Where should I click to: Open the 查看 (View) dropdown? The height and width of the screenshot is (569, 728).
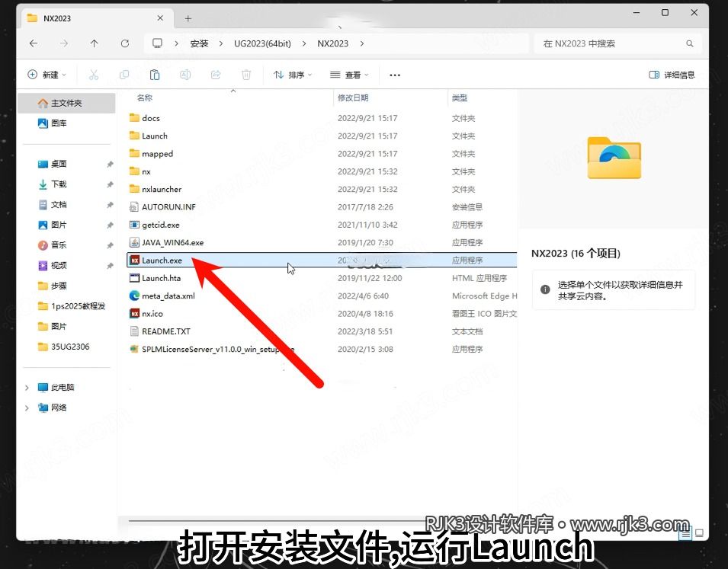[349, 75]
